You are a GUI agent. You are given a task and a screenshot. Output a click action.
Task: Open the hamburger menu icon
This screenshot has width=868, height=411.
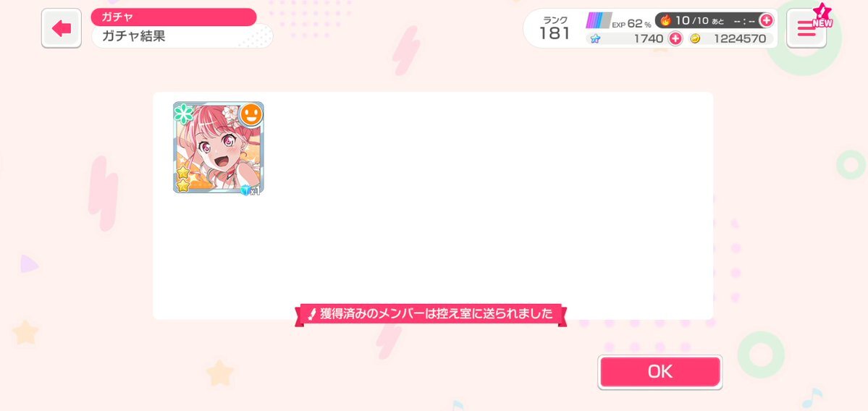click(806, 28)
